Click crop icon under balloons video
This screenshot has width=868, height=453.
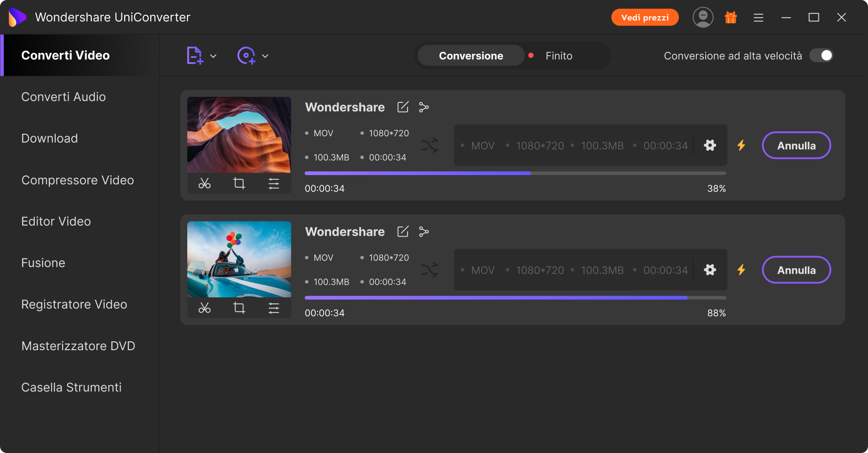(239, 308)
